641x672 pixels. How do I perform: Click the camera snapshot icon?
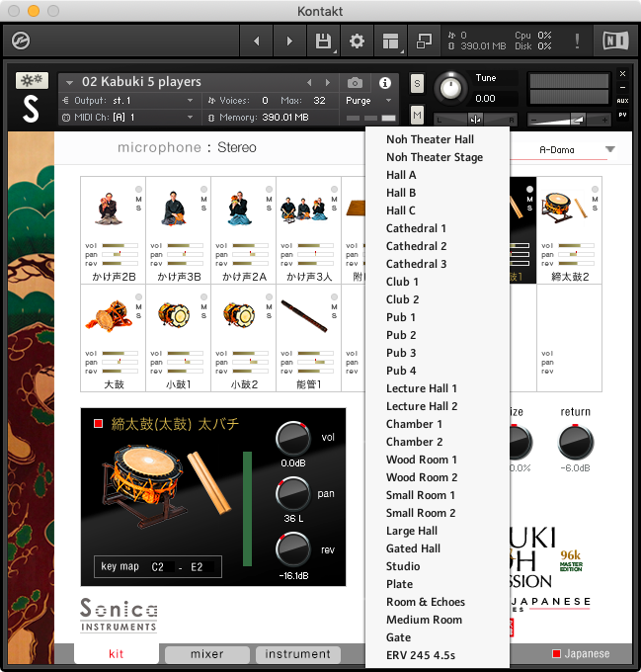[355, 82]
